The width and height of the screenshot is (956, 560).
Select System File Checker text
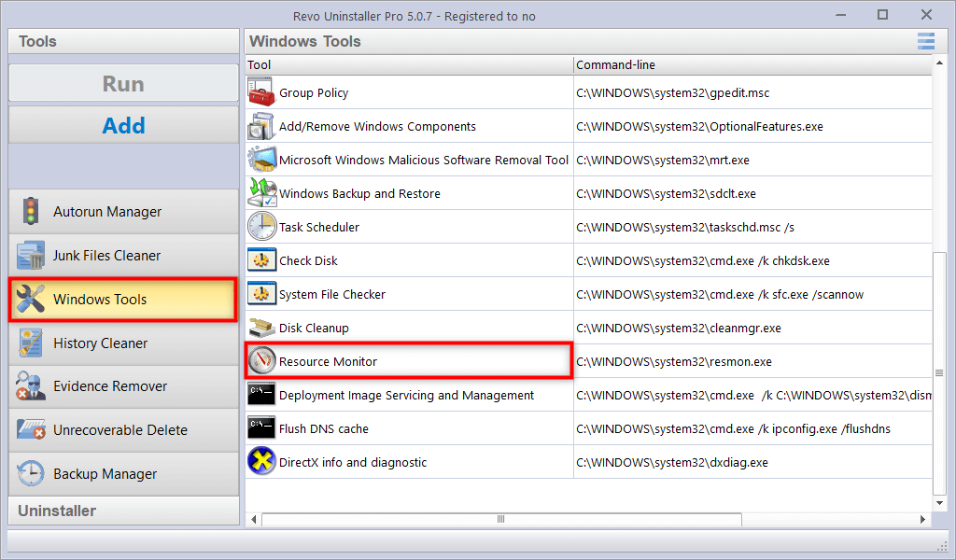point(332,294)
